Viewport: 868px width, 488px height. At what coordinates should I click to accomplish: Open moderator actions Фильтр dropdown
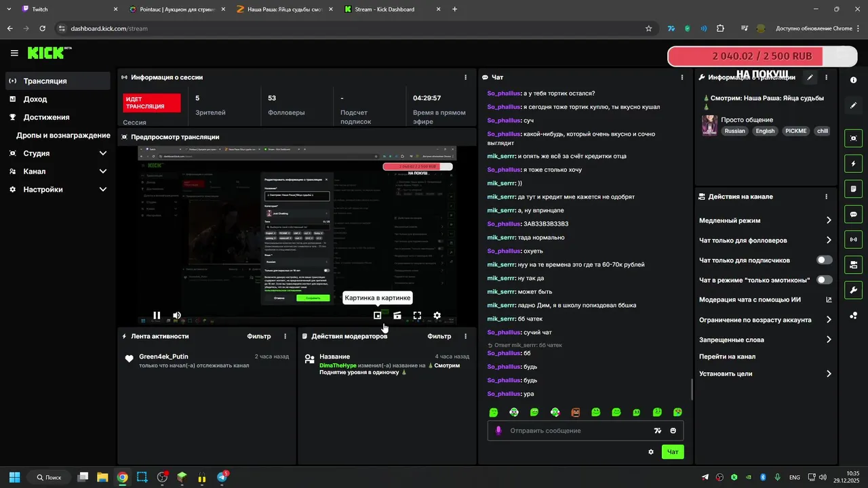click(439, 336)
